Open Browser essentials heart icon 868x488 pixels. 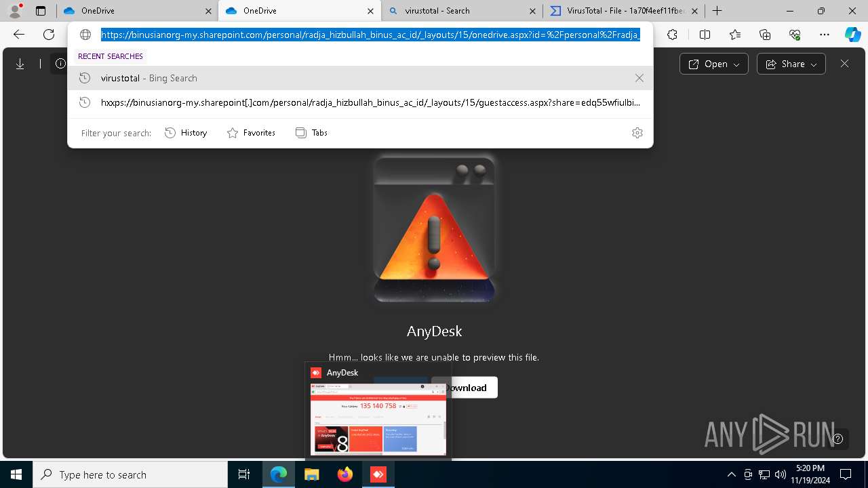795,35
